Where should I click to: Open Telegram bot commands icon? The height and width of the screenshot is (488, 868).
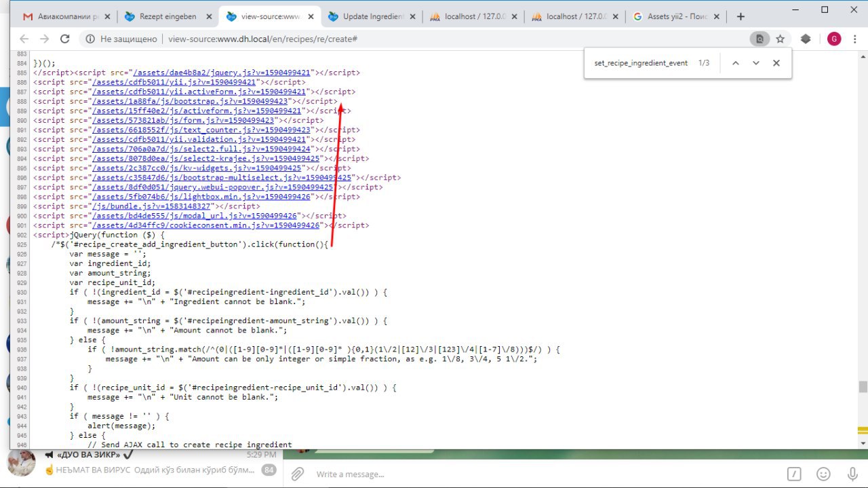point(794,474)
